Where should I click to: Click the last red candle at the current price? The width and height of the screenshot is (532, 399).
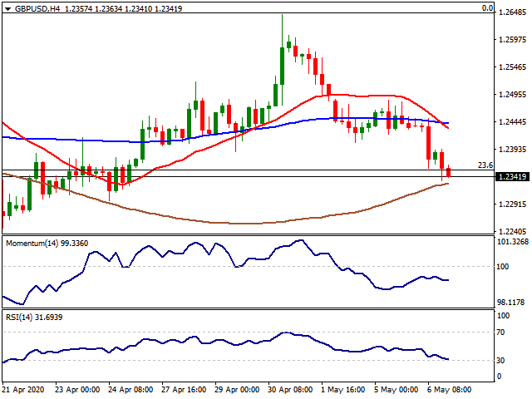pos(449,172)
